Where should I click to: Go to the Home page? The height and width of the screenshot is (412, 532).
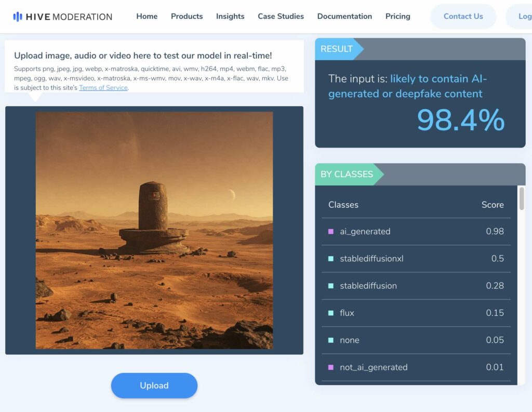(147, 16)
